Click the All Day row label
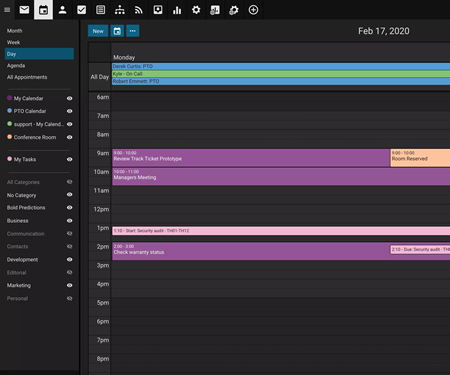This screenshot has height=375, width=450. (x=100, y=77)
